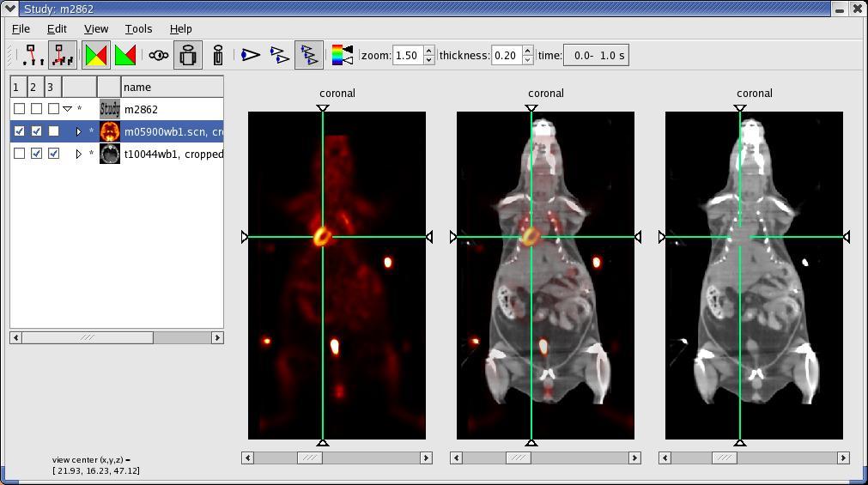The image size is (868, 485).
Task: Expand the t10044wb1 data set row
Action: pyautogui.click(x=78, y=154)
